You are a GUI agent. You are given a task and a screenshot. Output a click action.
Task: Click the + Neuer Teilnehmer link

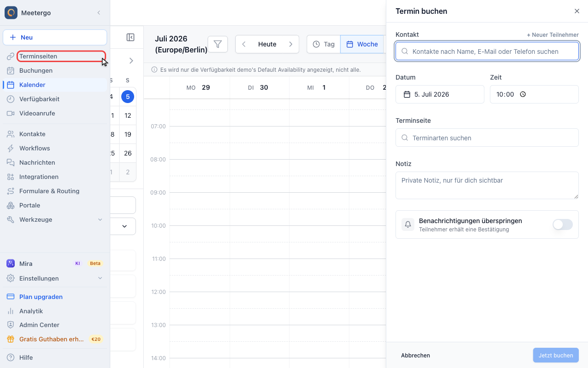tap(553, 35)
